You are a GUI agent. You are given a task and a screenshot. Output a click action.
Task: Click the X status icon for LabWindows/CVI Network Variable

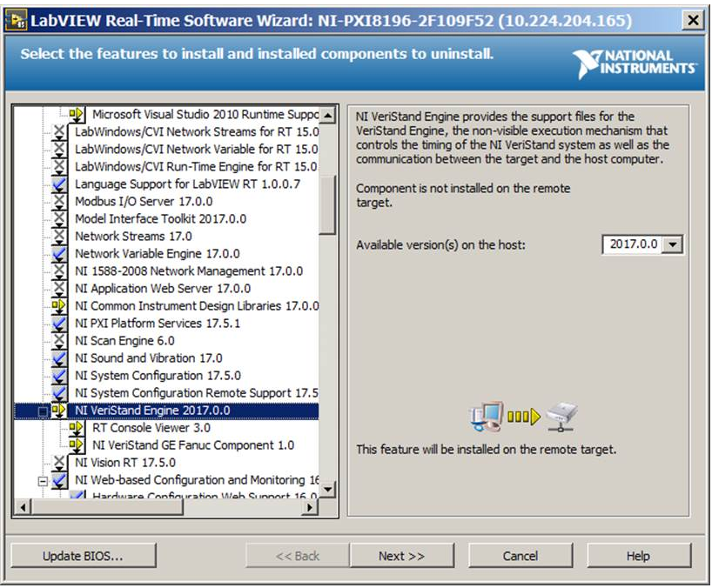(x=59, y=149)
